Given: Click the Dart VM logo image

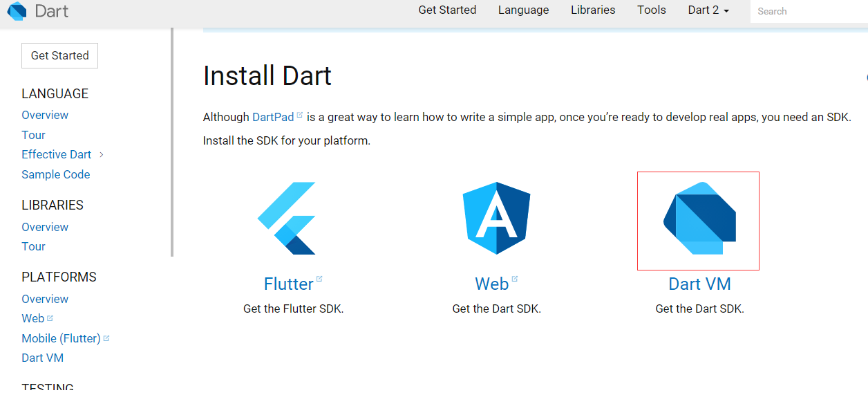Looking at the screenshot, I should point(699,219).
